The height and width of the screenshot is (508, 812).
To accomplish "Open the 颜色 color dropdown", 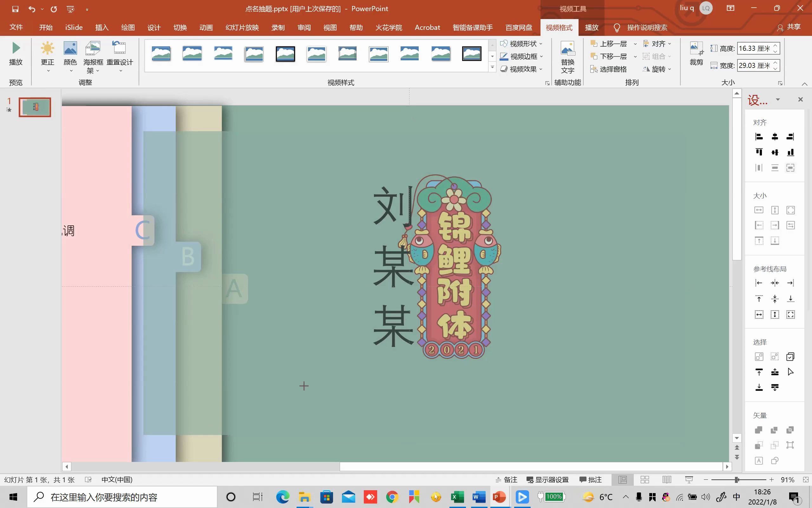I will (x=70, y=57).
